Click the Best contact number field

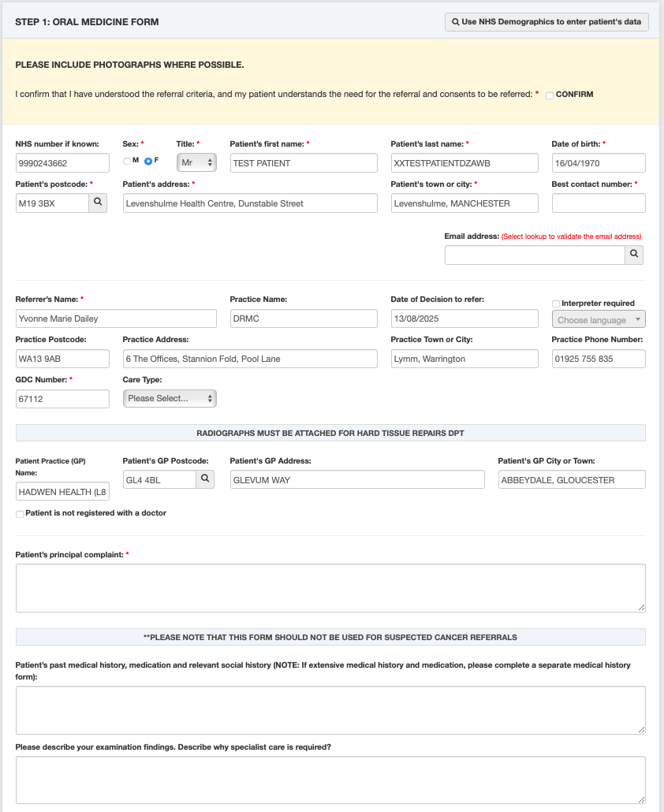pyautogui.click(x=599, y=203)
